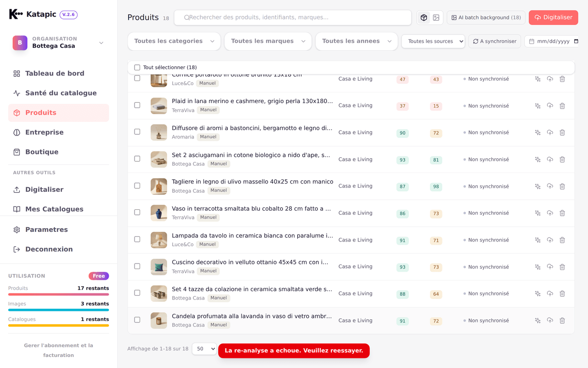The width and height of the screenshot is (588, 368).
Task: Tick the checkbox for Lampada da tavolo
Action: 137,239
